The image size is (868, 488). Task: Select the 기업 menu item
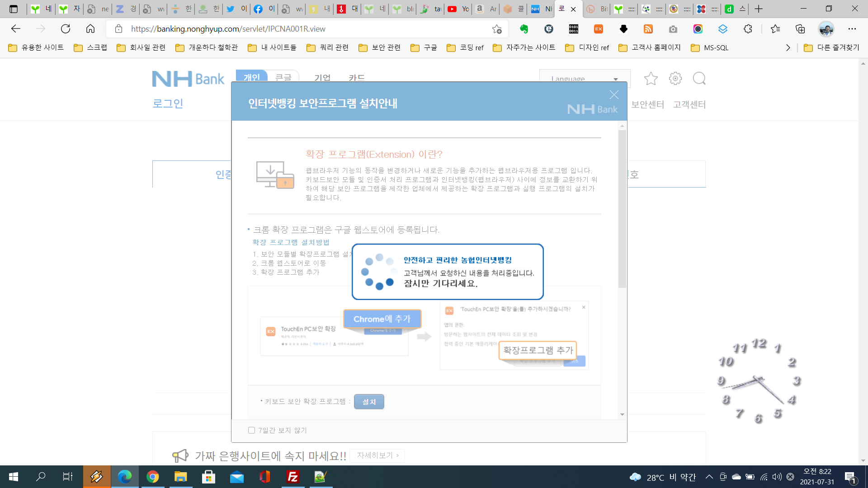click(322, 78)
